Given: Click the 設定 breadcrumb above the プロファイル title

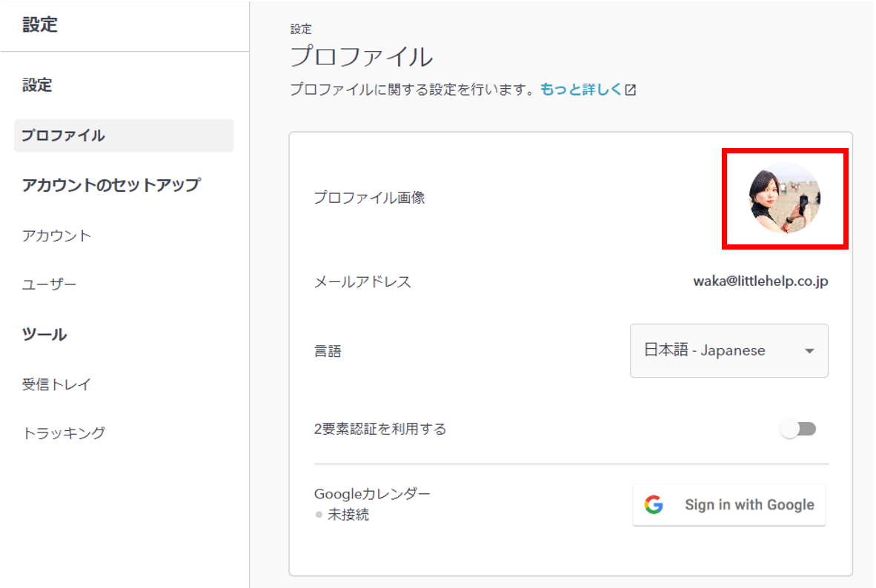Looking at the screenshot, I should [x=301, y=30].
